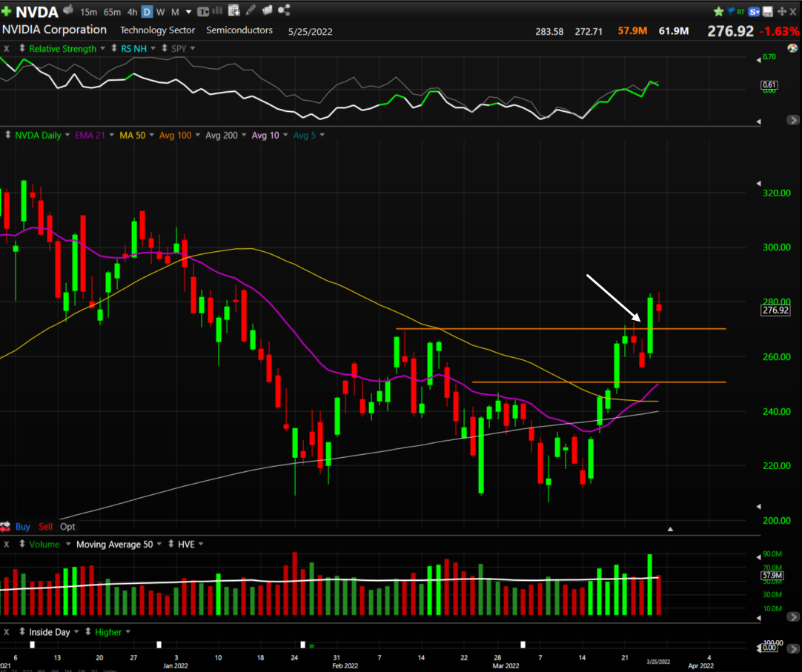
Task: Select the pencil drawing tool
Action: 251,10
